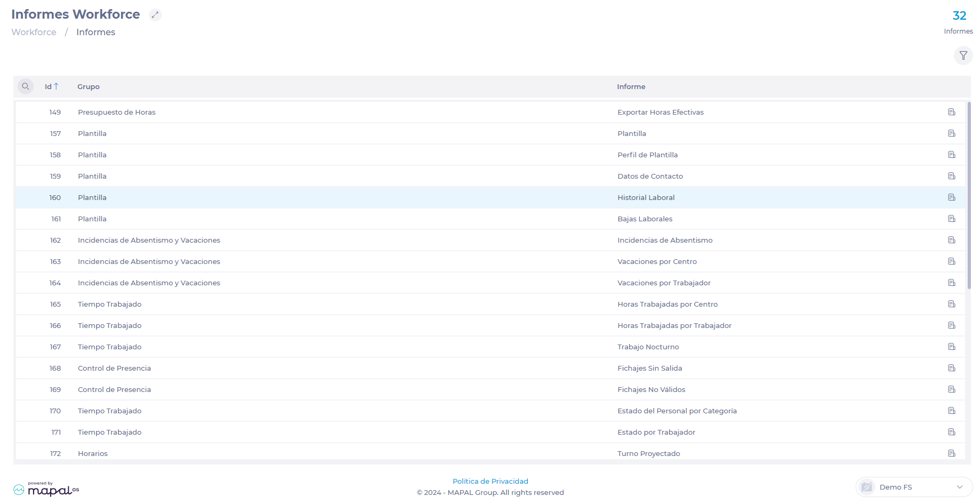This screenshot has height=504, width=980.
Task: Click the table's vertical scrollbar
Action: 968,195
